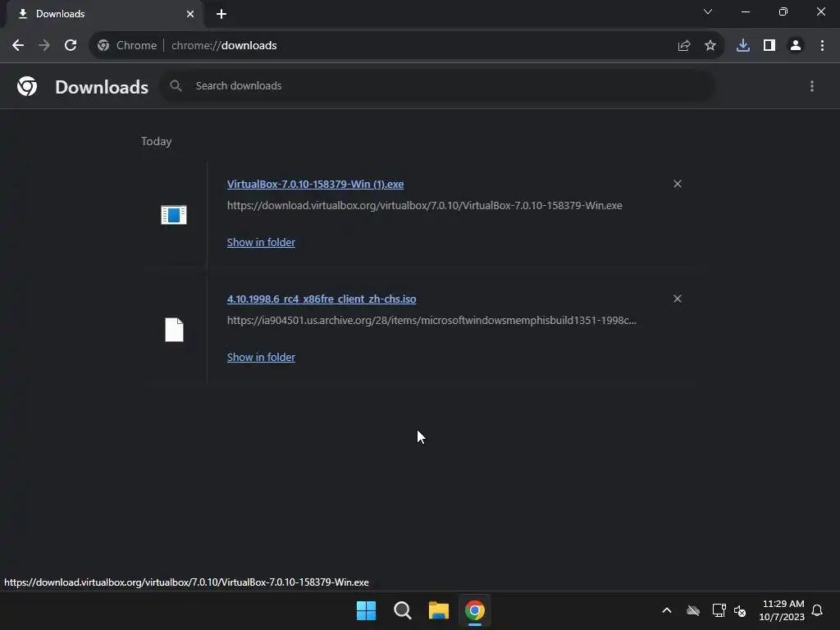840x630 pixels.
Task: Open the profile avatar menu
Action: point(796,46)
